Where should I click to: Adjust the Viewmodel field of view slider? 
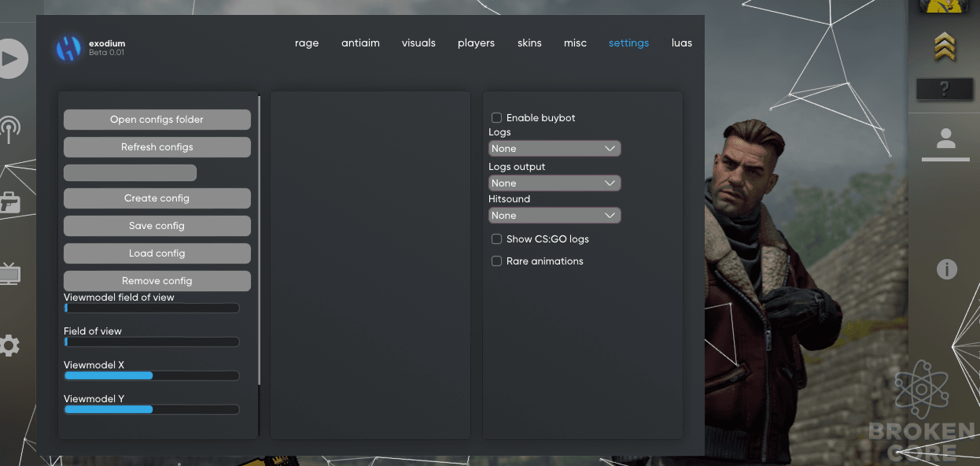(152, 308)
